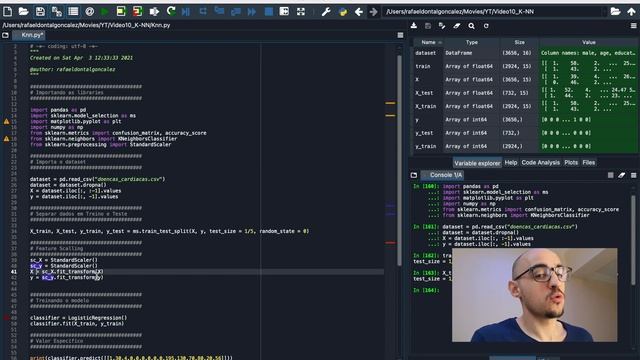
Task: Click editor vertical scrollbar
Action: tap(399, 159)
